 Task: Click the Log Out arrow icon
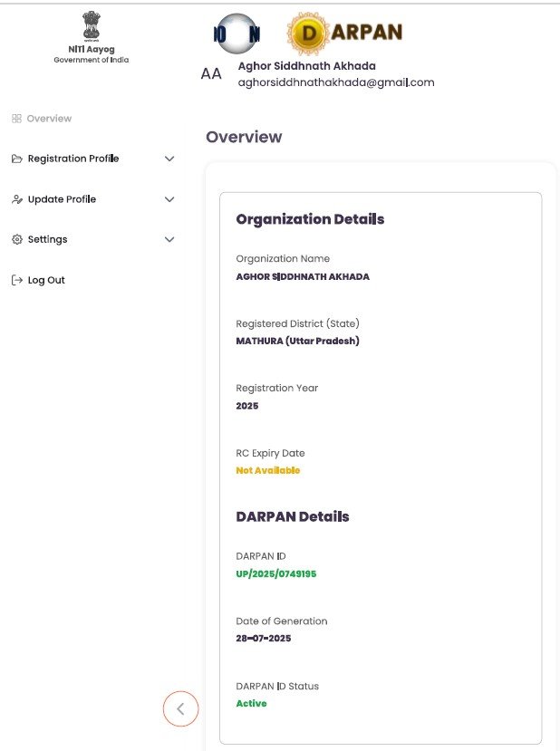pyautogui.click(x=16, y=280)
